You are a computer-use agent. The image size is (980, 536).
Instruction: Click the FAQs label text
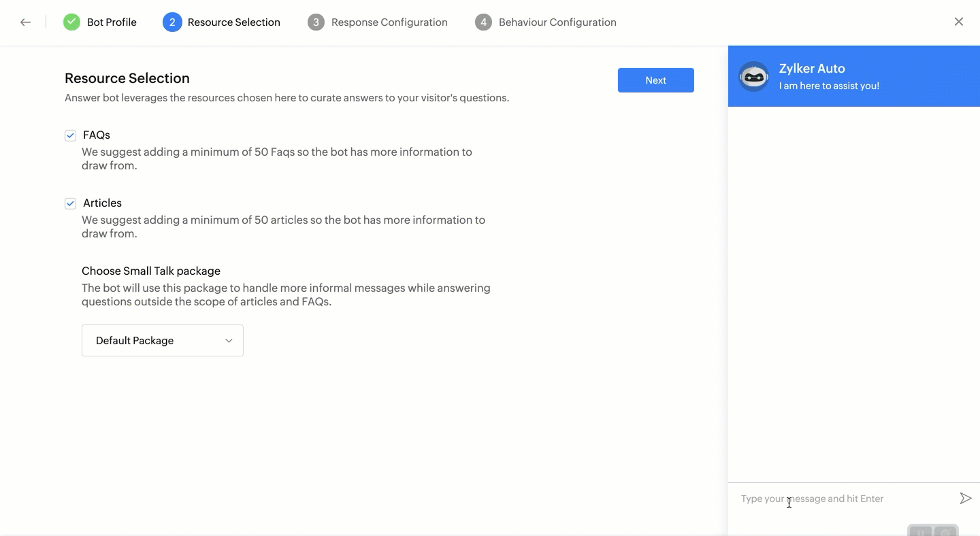point(97,135)
